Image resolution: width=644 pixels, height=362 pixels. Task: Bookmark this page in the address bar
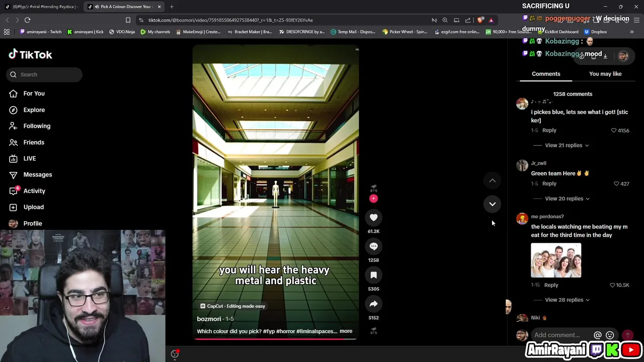[x=128, y=20]
